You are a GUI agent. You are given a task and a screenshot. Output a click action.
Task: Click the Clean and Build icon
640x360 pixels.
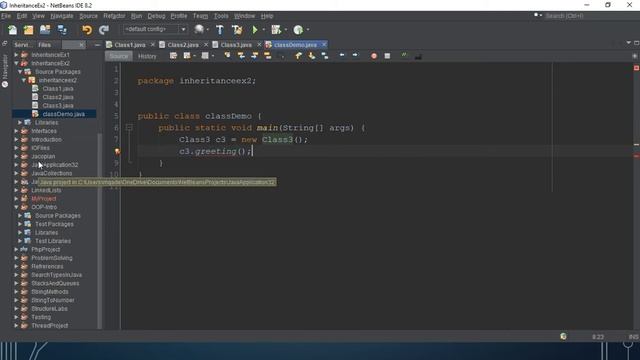pos(237,30)
